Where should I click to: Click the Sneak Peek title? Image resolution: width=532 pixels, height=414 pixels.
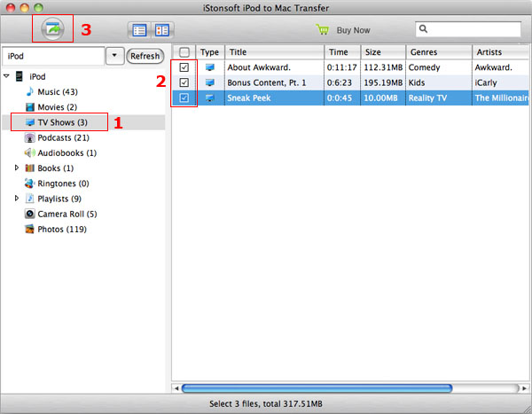point(248,98)
